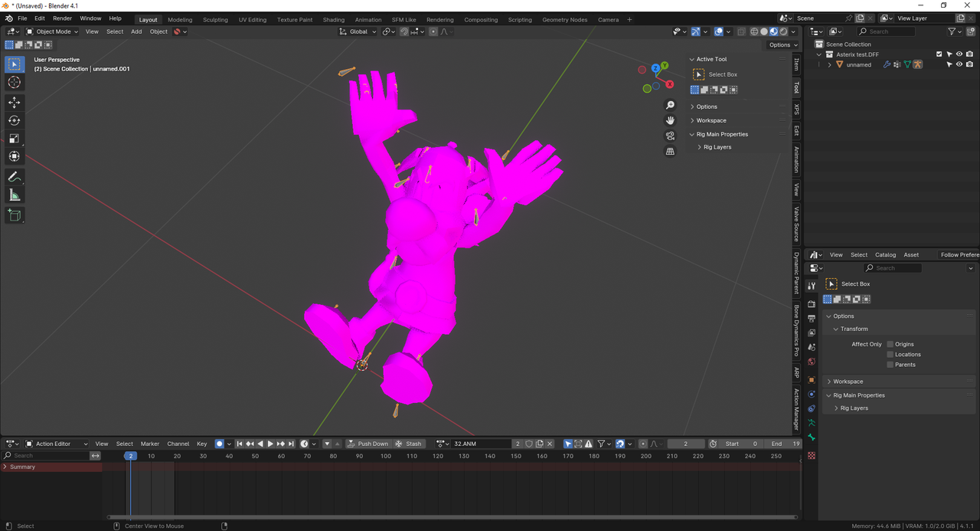Switch to Geometry Nodes workspace tab
Screen dimensions: 980x531
click(x=565, y=19)
